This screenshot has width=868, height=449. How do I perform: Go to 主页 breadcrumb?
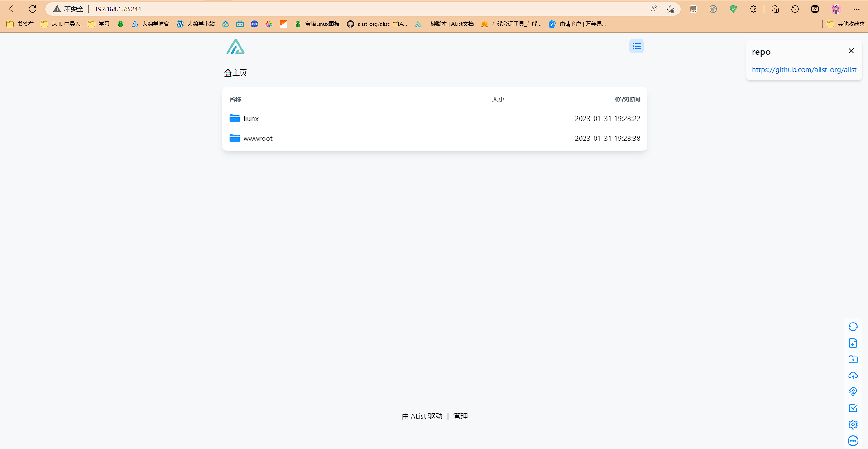pyautogui.click(x=235, y=72)
